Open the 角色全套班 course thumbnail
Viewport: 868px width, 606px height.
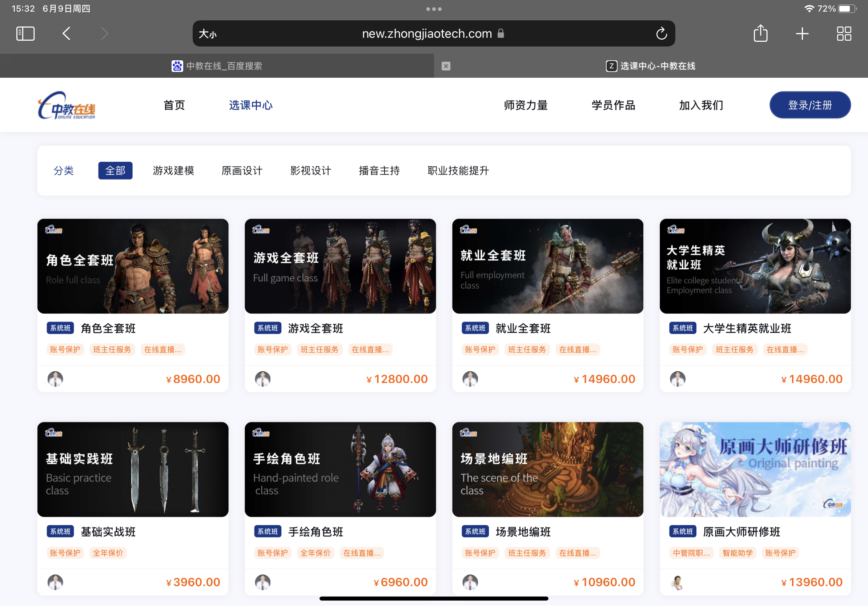pos(133,266)
